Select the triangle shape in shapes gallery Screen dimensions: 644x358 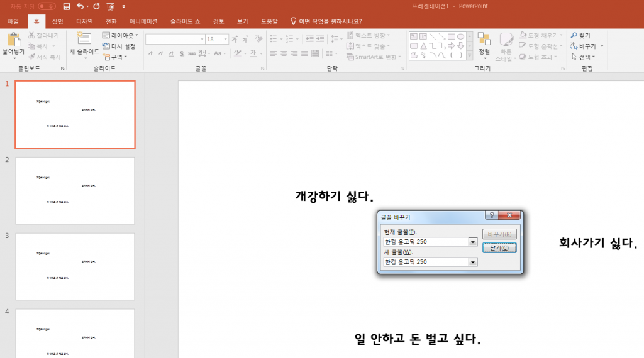point(423,46)
